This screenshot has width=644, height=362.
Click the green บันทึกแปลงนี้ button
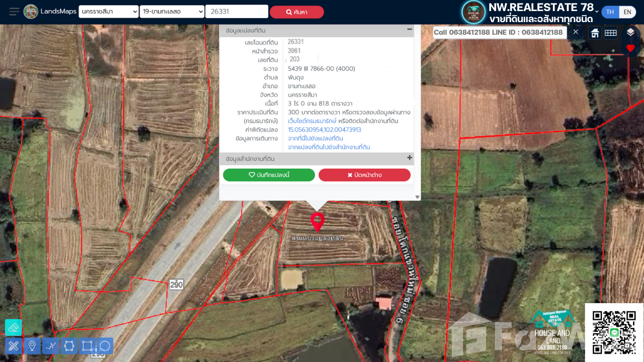269,175
